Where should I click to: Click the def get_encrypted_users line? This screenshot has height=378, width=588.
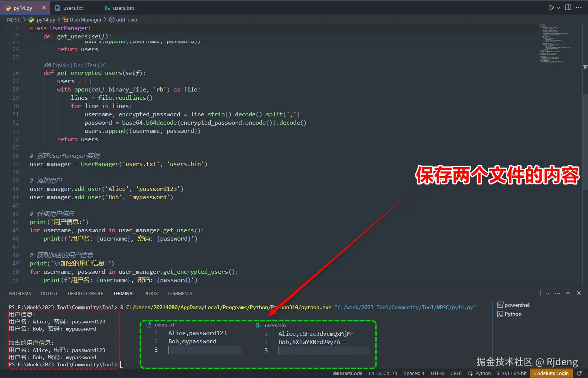coord(94,73)
